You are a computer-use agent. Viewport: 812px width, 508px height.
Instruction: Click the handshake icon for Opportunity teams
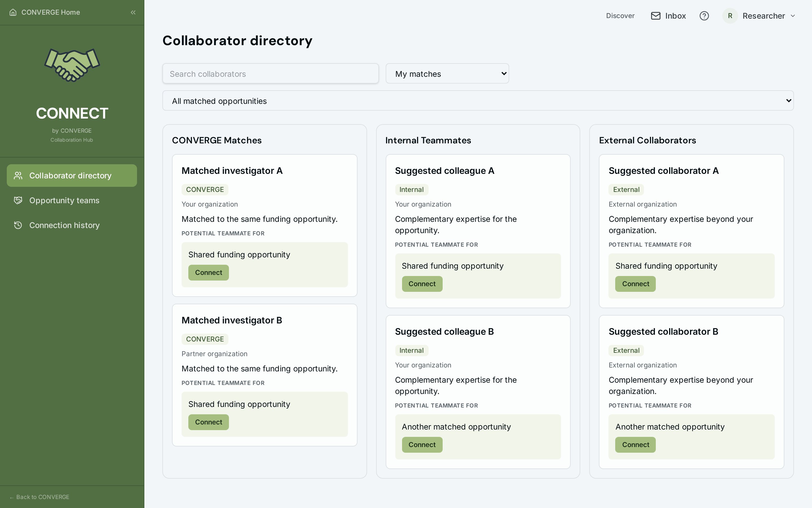tap(18, 200)
